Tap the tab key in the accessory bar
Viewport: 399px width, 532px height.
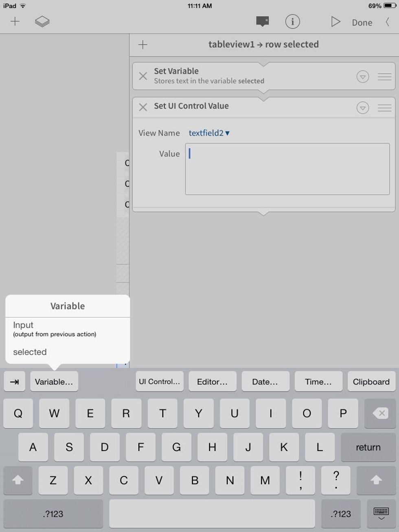point(14,381)
